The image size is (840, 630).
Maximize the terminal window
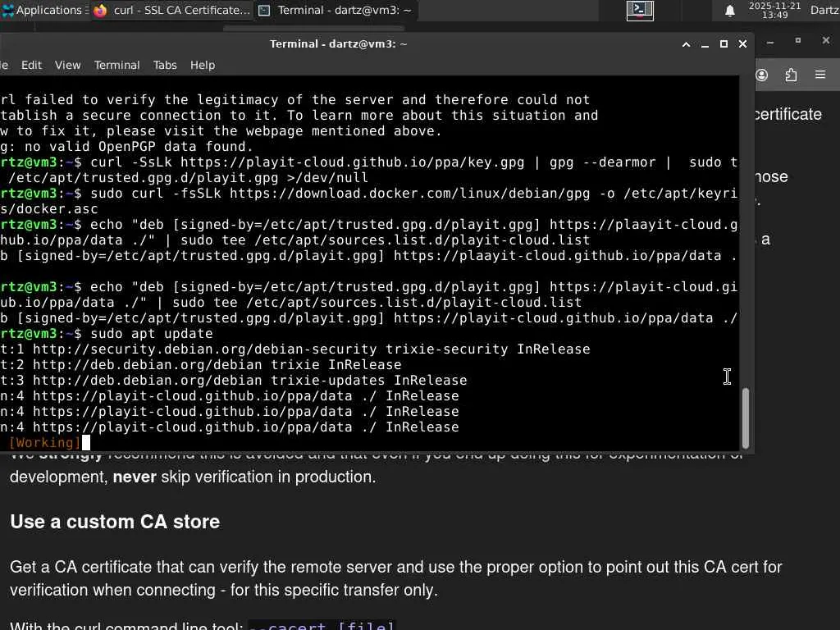pyautogui.click(x=724, y=44)
